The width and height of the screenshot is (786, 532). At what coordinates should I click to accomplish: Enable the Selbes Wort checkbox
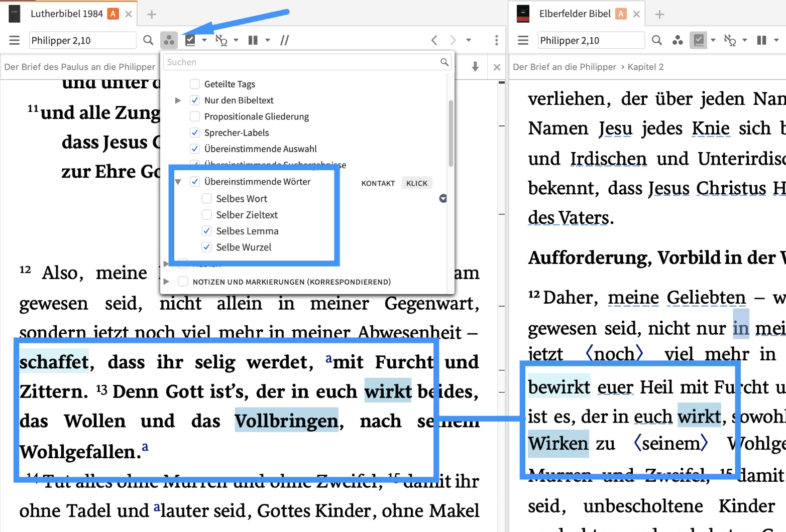click(206, 199)
